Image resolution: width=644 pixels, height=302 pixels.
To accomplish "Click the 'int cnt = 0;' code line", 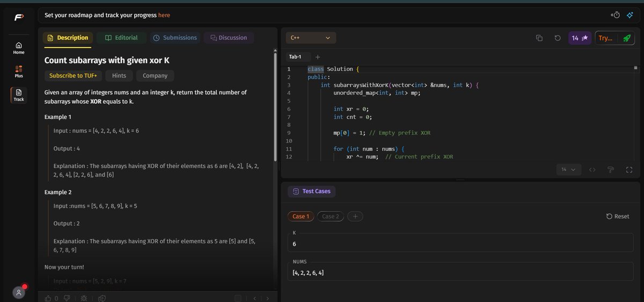I will click(x=353, y=117).
